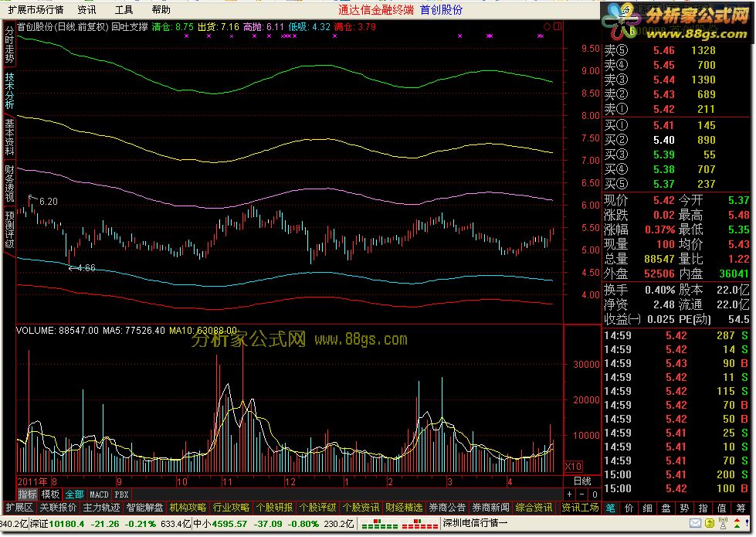This screenshot has width=756, height=537.
Task: Open the 日线 period selector
Action: [x=582, y=481]
